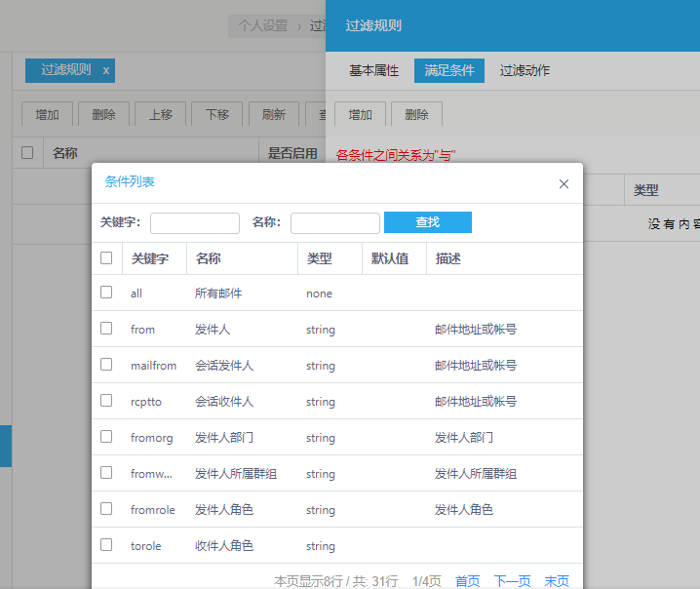This screenshot has width=700, height=589.
Task: Go to 下一页 in the pagination
Action: (512, 581)
